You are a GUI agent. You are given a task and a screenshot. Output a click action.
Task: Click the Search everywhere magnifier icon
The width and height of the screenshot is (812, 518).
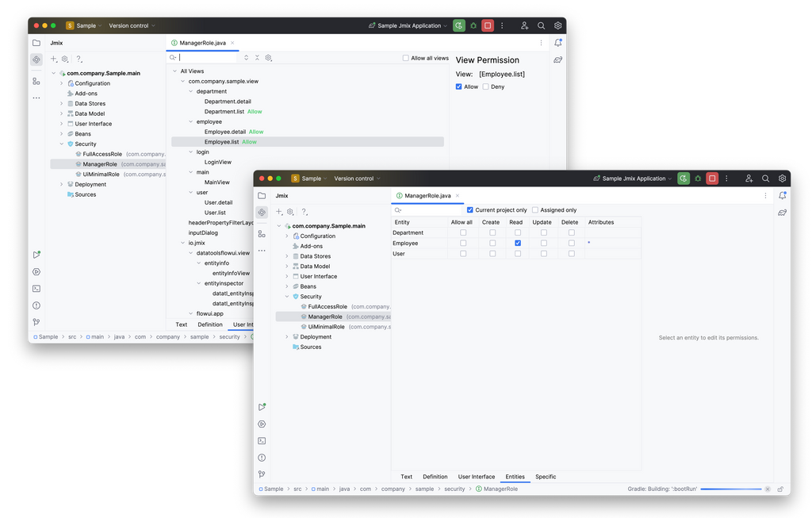click(765, 178)
